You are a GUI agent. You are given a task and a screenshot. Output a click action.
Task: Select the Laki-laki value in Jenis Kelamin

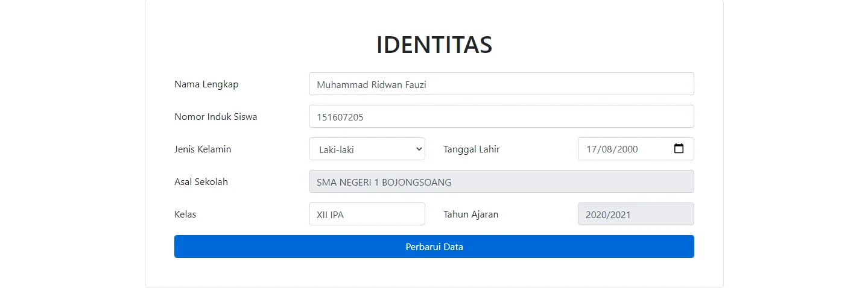[367, 149]
